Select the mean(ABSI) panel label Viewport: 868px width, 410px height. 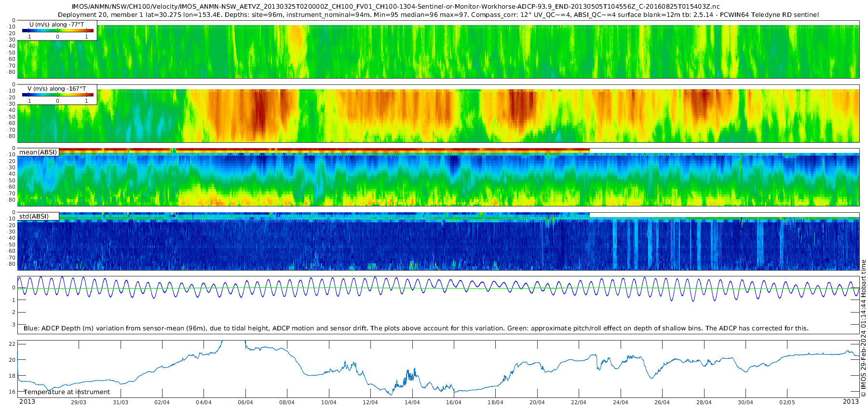(x=38, y=152)
